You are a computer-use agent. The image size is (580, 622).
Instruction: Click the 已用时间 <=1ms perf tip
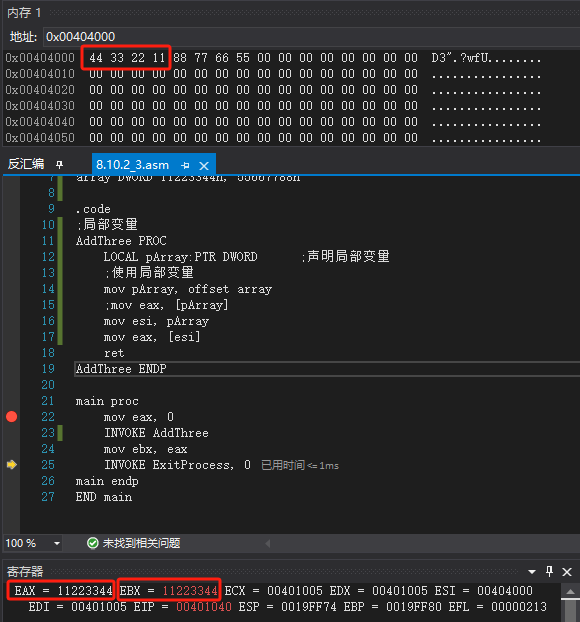[x=300, y=465]
